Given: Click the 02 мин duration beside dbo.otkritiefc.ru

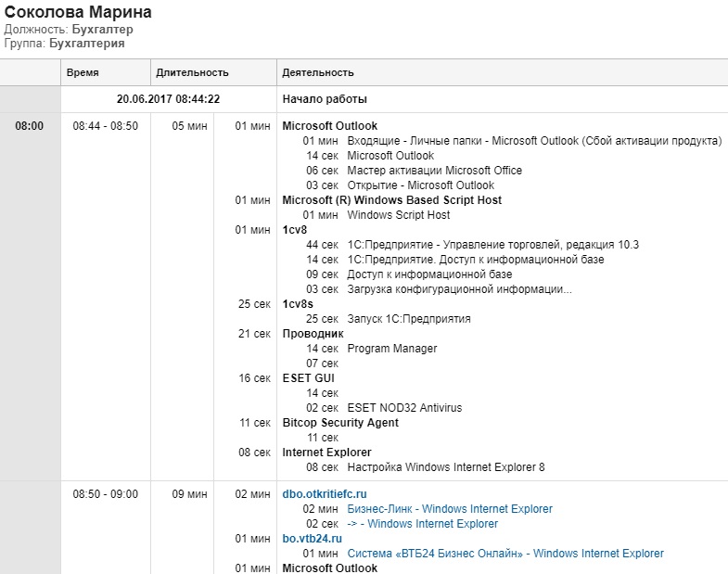Looking at the screenshot, I should [252, 494].
